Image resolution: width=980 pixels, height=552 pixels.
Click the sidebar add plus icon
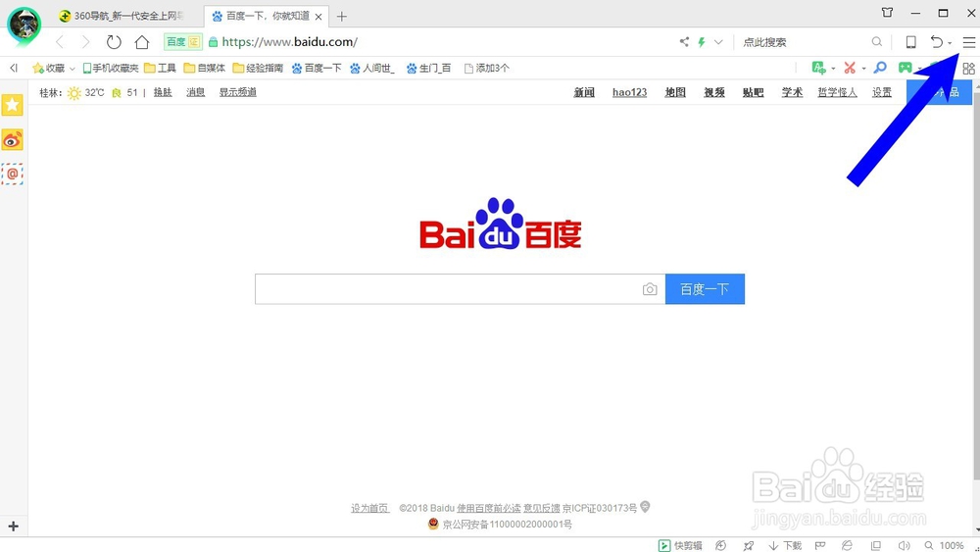13,527
